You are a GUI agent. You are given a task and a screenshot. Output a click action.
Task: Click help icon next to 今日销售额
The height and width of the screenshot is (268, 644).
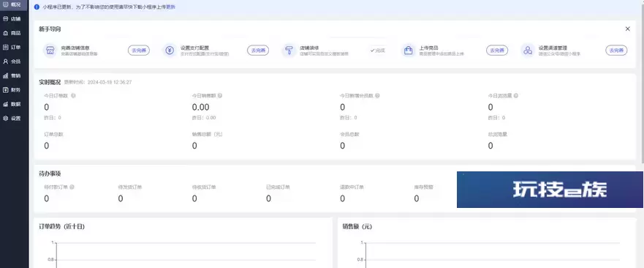point(220,95)
